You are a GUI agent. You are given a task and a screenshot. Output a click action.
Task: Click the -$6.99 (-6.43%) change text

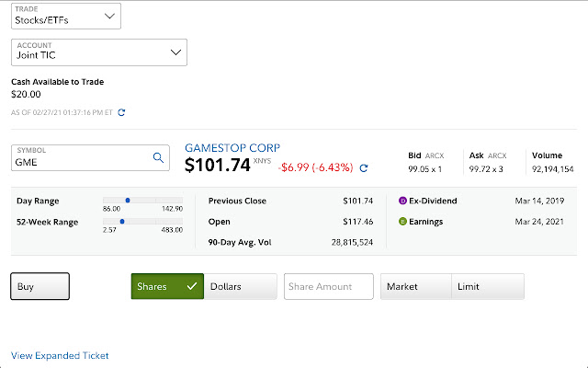pos(315,167)
